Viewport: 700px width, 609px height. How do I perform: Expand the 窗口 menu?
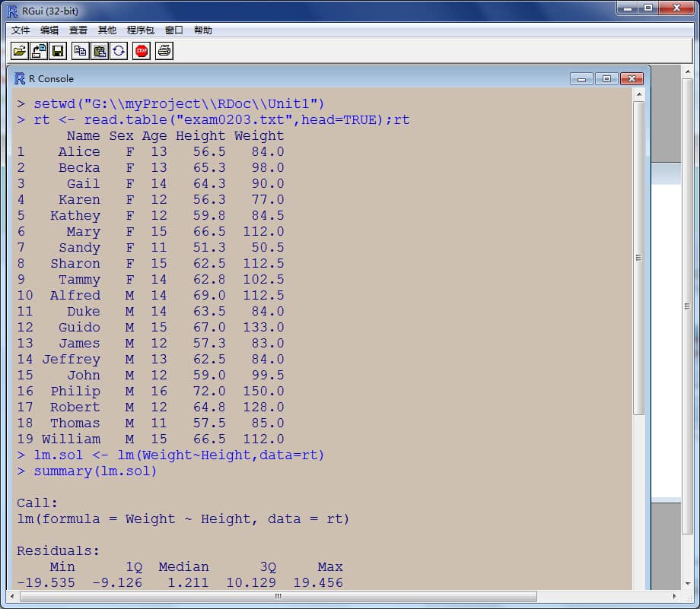click(174, 30)
